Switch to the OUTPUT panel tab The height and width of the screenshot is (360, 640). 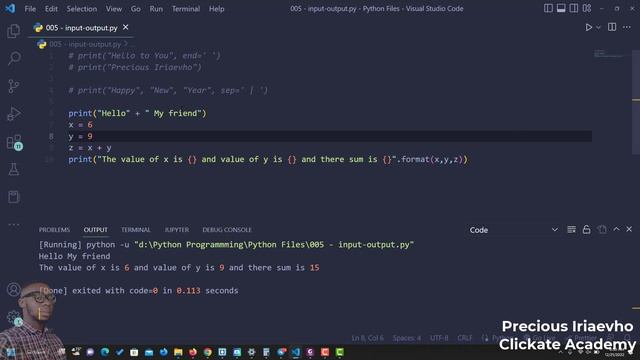[x=96, y=230]
